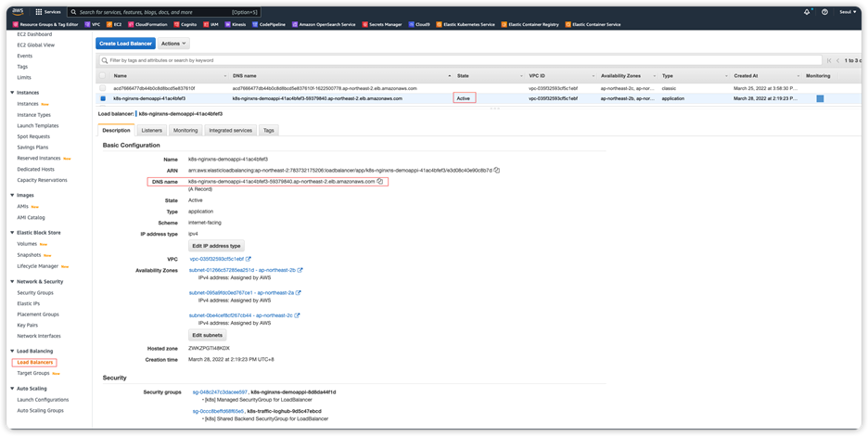Open external link icon for ap-northeast-2a subnet
868x436 pixels.
299,292
